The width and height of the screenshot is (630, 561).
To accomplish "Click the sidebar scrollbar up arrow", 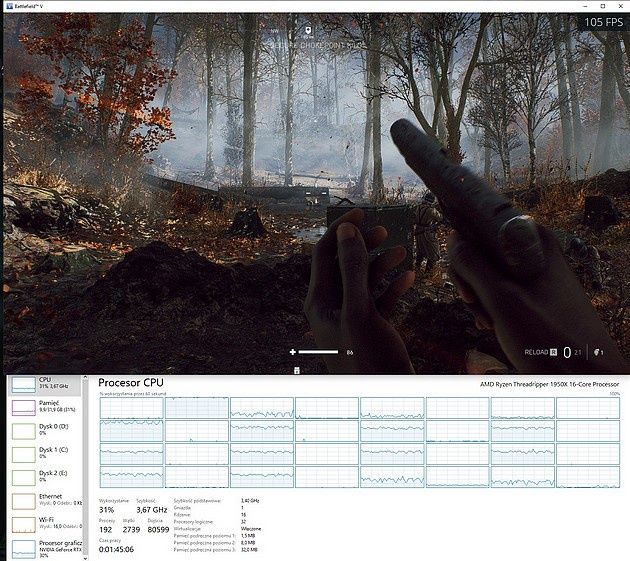I will [85, 378].
